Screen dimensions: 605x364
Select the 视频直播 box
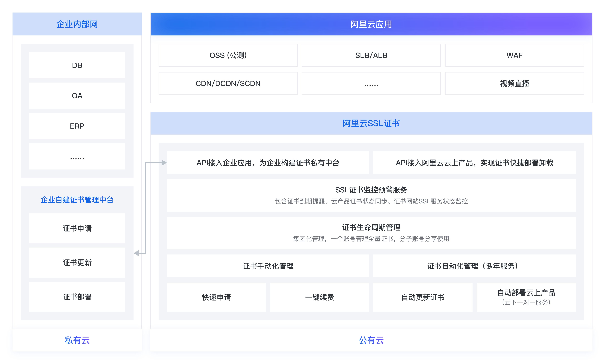[x=514, y=83]
